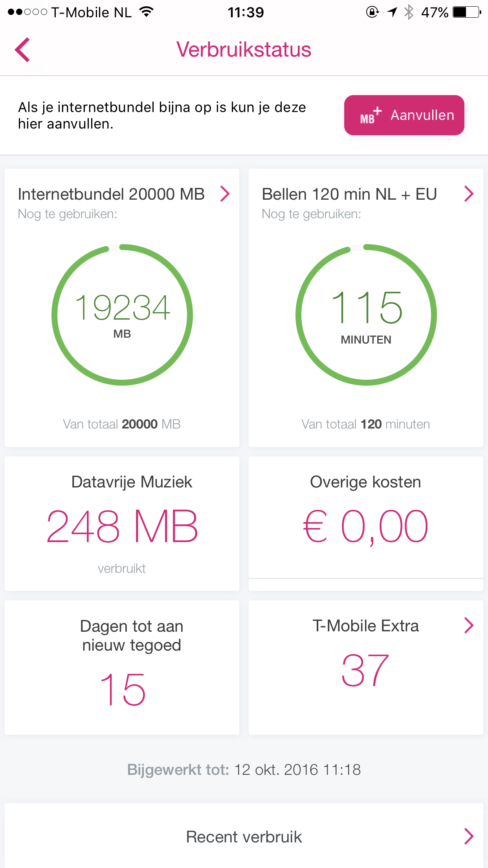Screen dimensions: 488x868
Task: Tap the Aanvullen top-up button
Action: click(x=404, y=115)
